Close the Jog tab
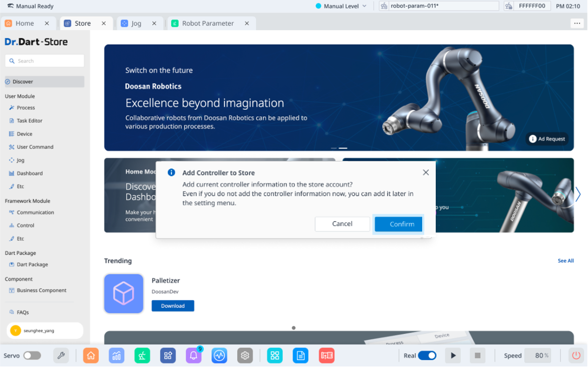Image resolution: width=588 pixels, height=368 pixels. [x=154, y=23]
